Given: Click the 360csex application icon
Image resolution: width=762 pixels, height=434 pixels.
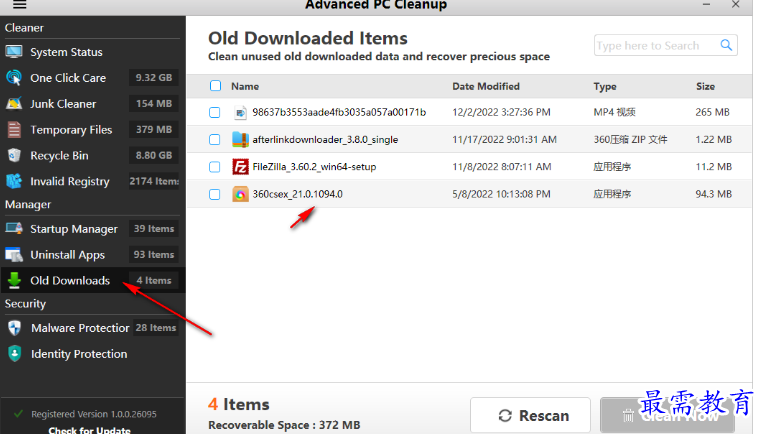Looking at the screenshot, I should tap(240, 194).
